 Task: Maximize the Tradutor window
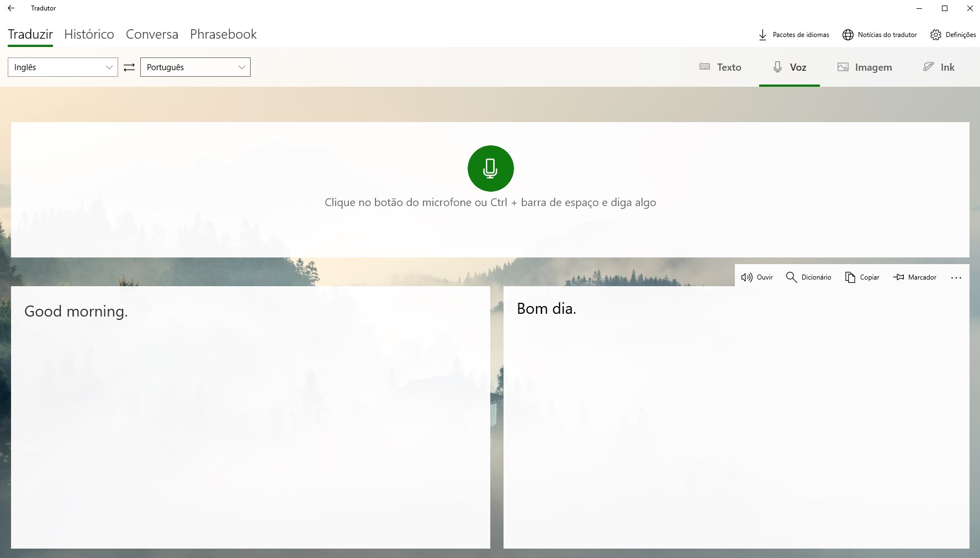[x=945, y=8]
